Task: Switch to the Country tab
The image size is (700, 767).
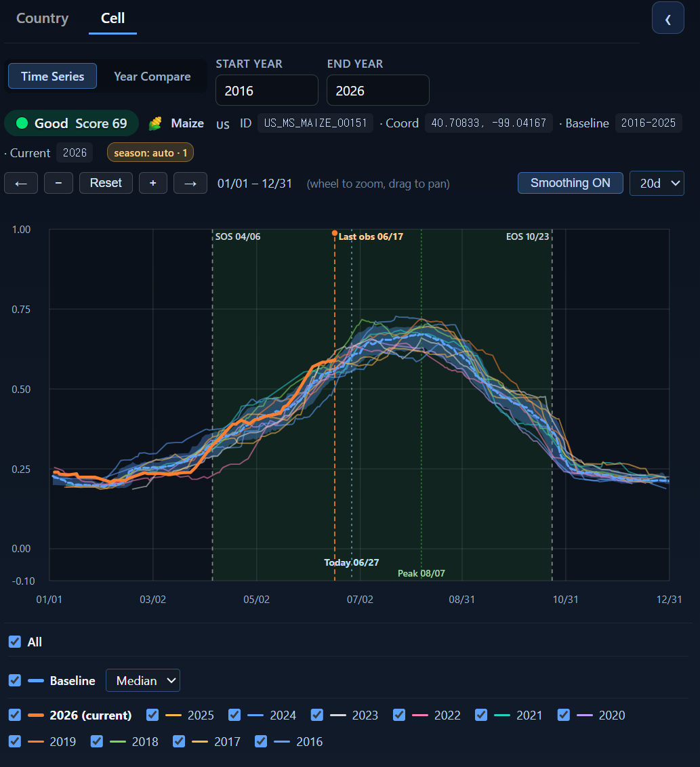Action: click(43, 18)
